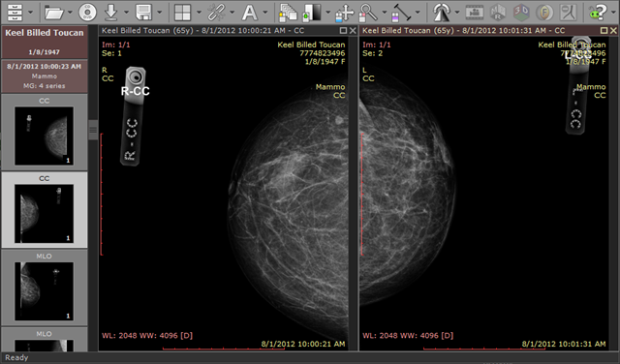Click the text annotation A icon
The height and width of the screenshot is (364, 620).
pos(250,13)
